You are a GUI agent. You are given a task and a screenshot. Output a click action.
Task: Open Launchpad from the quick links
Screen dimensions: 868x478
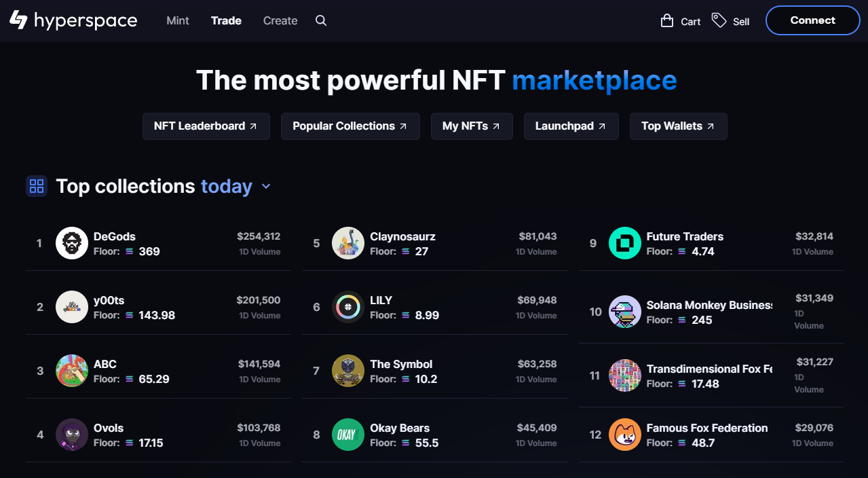click(571, 126)
